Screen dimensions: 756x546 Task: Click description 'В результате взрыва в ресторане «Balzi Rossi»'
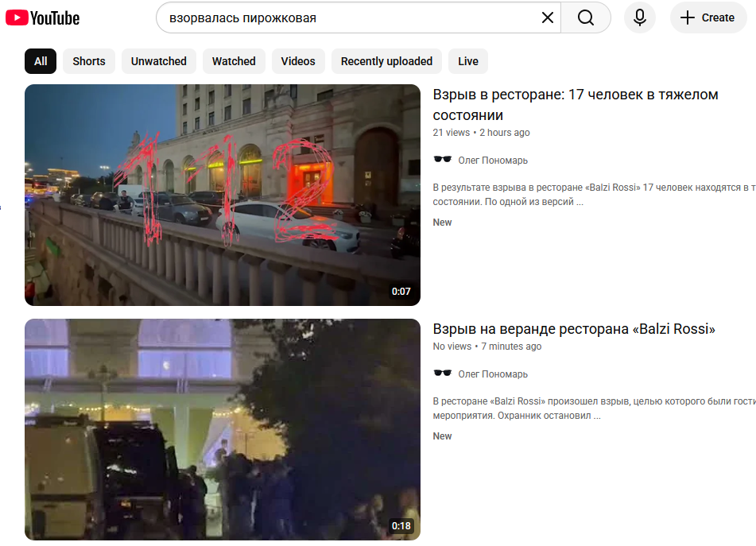tap(594, 194)
